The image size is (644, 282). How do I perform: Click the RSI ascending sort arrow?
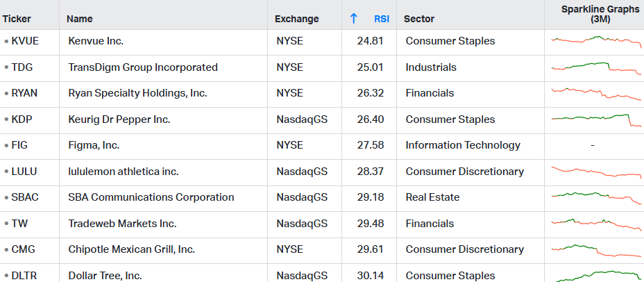click(354, 19)
